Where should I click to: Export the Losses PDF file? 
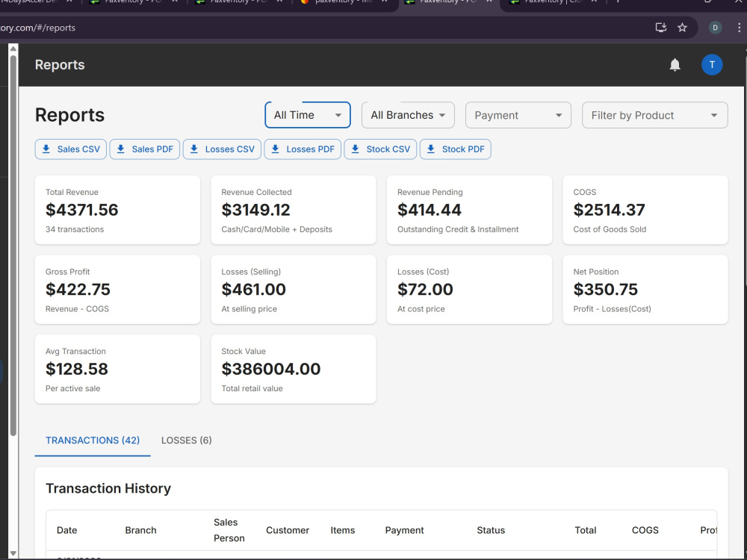[x=303, y=149]
